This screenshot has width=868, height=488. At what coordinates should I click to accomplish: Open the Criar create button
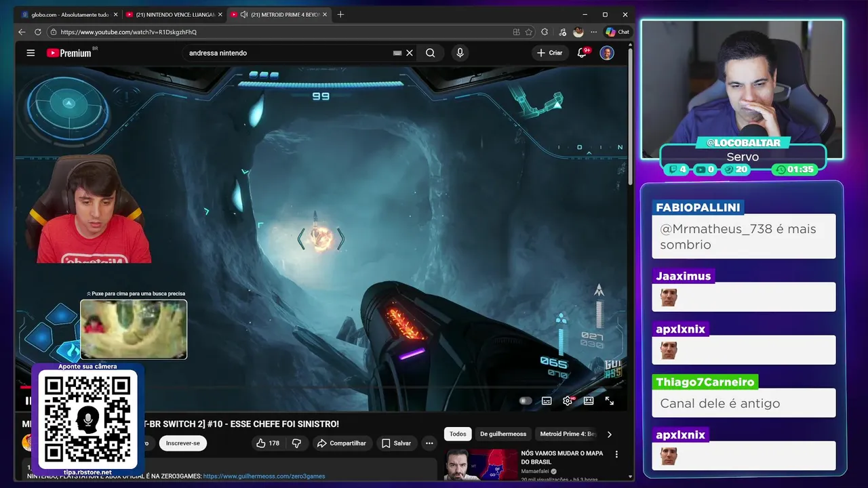550,53
